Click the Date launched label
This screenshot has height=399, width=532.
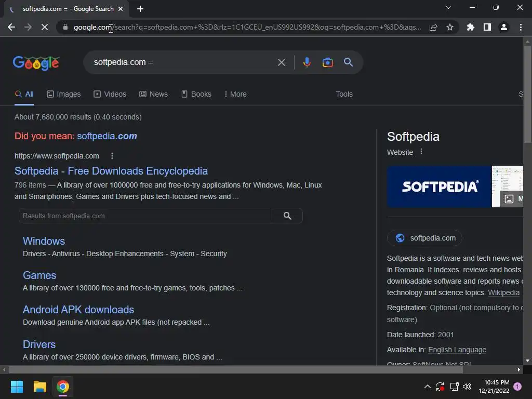coord(411,335)
